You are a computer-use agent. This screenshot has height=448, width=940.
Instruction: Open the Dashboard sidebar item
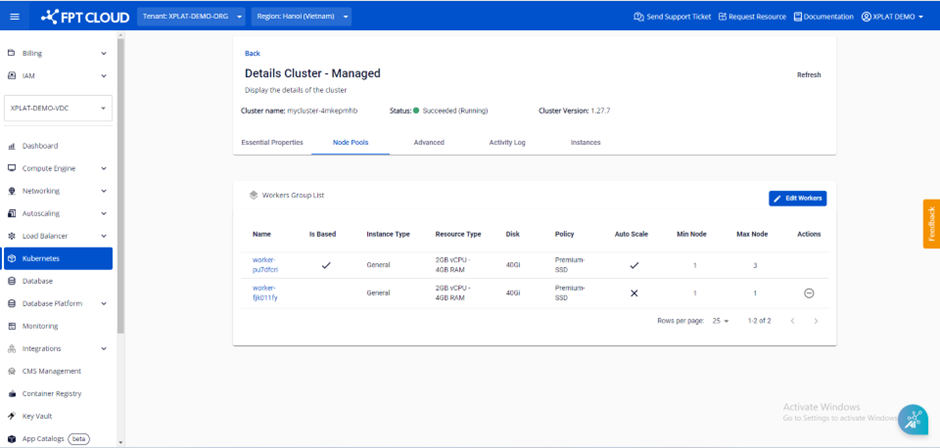40,146
